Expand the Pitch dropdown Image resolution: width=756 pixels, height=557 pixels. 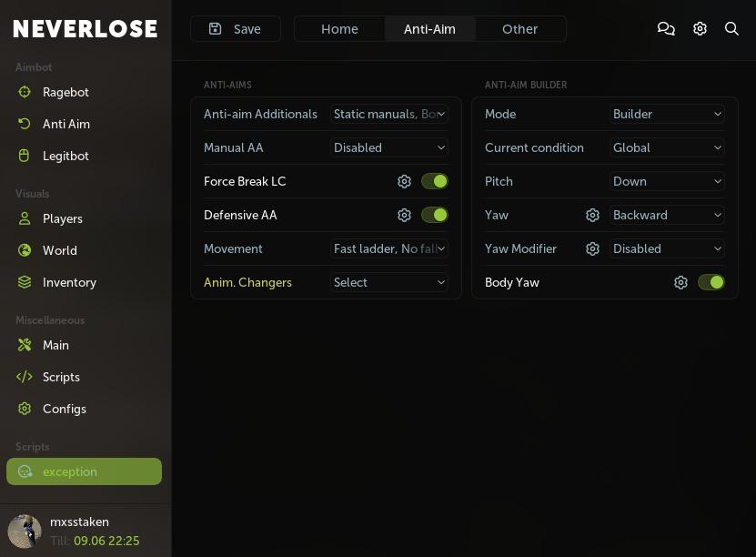coord(667,182)
